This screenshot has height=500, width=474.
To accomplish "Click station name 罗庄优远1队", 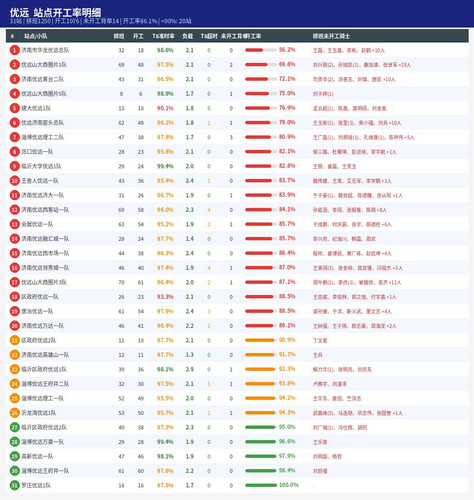I will (36, 485).
